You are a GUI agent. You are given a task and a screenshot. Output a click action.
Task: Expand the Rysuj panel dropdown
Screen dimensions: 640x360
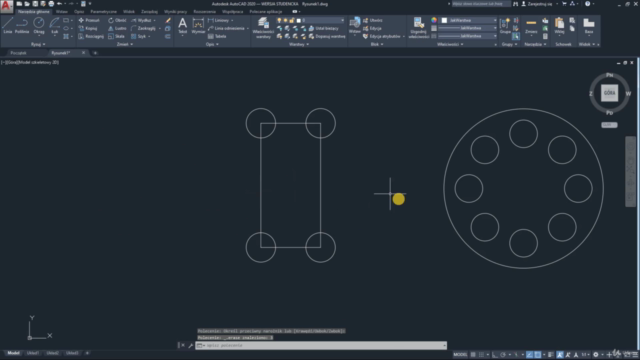pyautogui.click(x=38, y=44)
